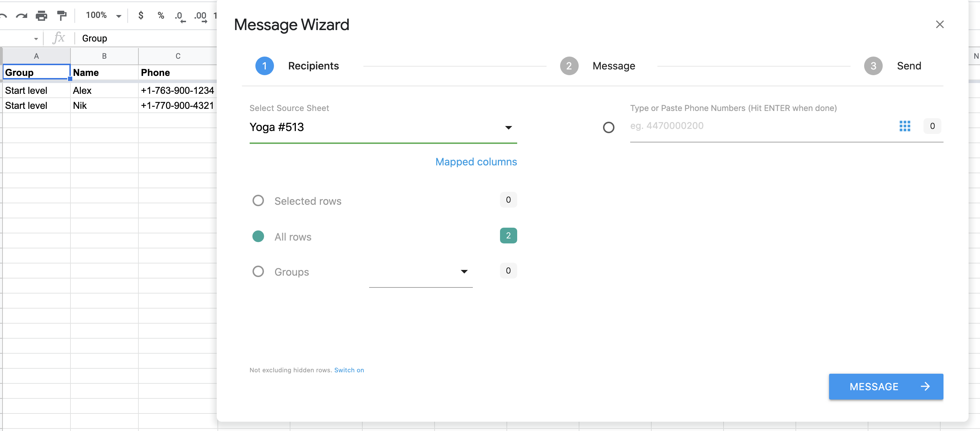This screenshot has width=980, height=431.
Task: Click the Redo icon
Action: 22,15
